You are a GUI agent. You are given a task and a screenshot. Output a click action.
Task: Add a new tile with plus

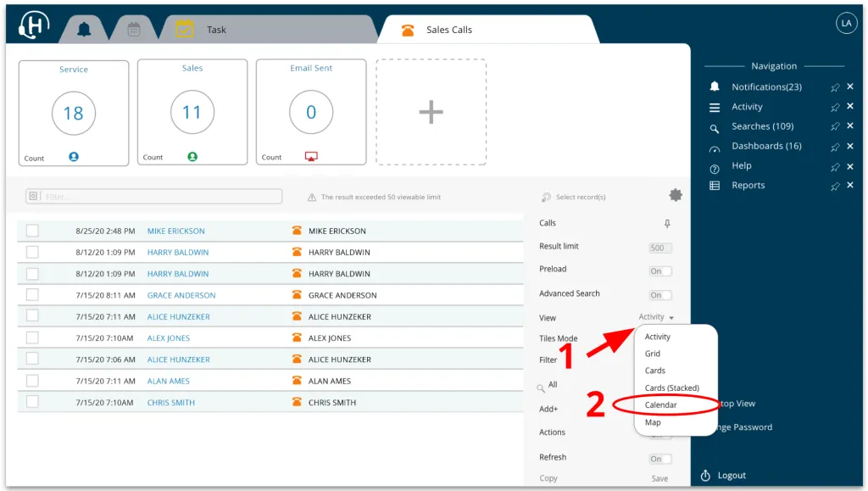(431, 113)
